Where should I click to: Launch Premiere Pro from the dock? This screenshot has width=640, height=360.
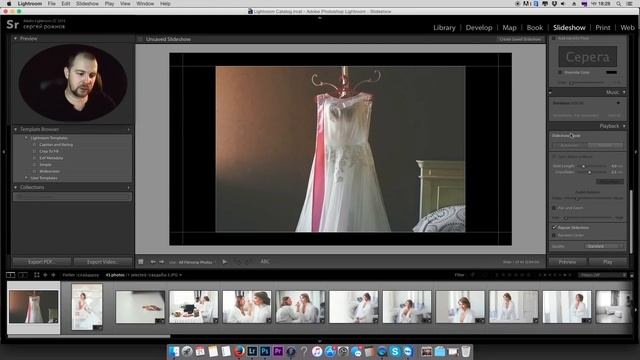point(278,351)
